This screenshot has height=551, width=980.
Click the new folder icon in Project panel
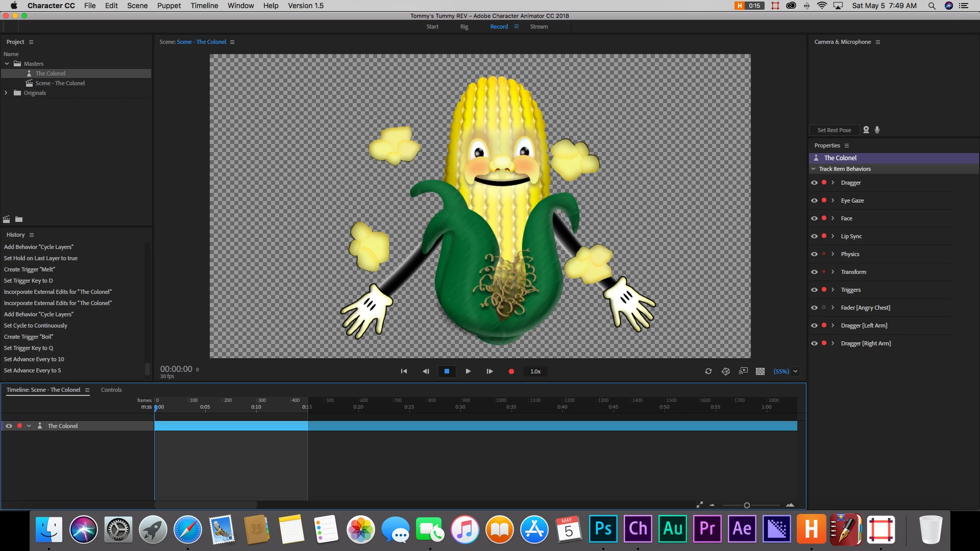pos(19,219)
